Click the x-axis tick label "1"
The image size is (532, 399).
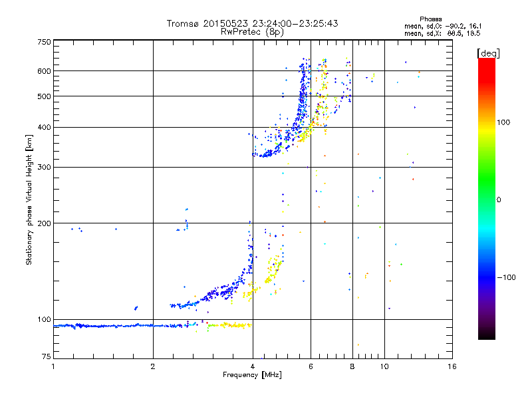point(53,366)
